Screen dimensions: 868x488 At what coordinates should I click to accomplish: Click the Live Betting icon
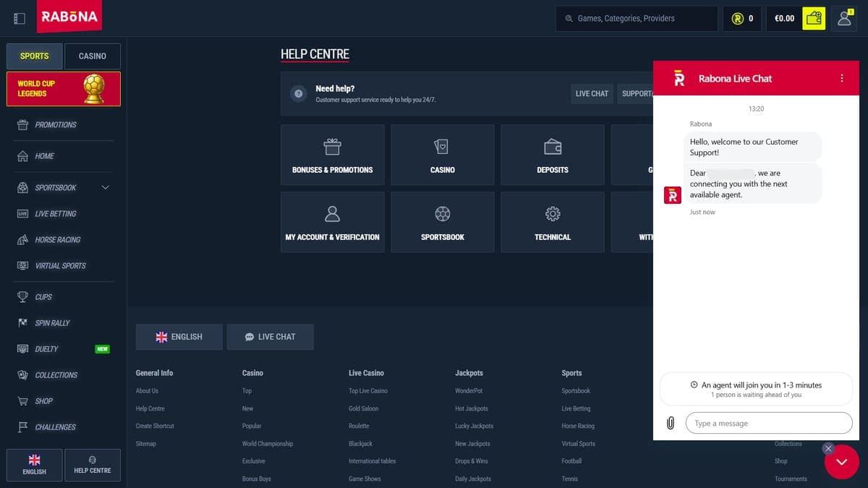(x=22, y=214)
